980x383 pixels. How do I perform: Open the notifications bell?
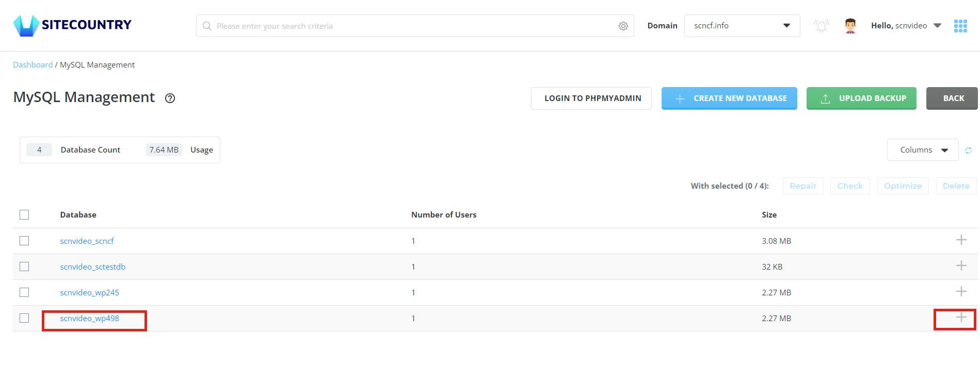821,26
